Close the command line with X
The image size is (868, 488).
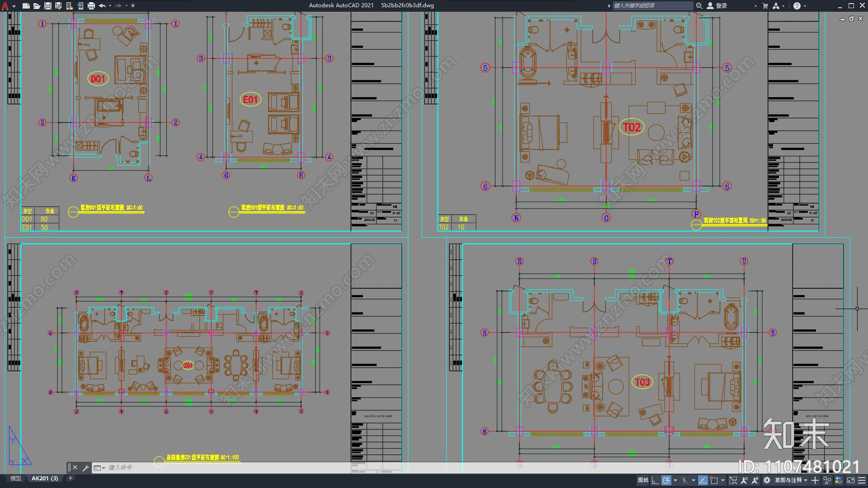point(75,467)
